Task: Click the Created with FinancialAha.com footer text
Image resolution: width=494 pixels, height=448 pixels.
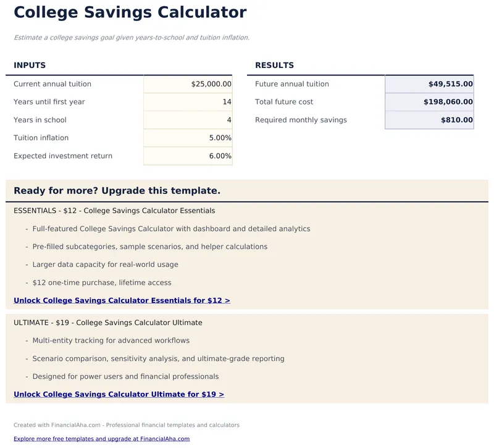Action: 126,425
